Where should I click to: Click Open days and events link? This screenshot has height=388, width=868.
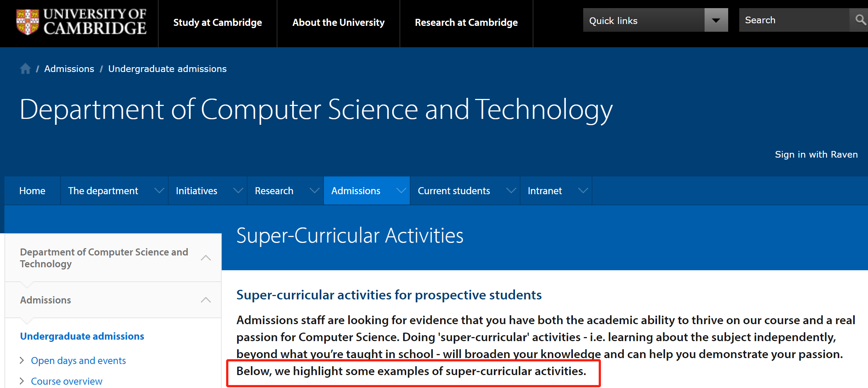click(78, 360)
